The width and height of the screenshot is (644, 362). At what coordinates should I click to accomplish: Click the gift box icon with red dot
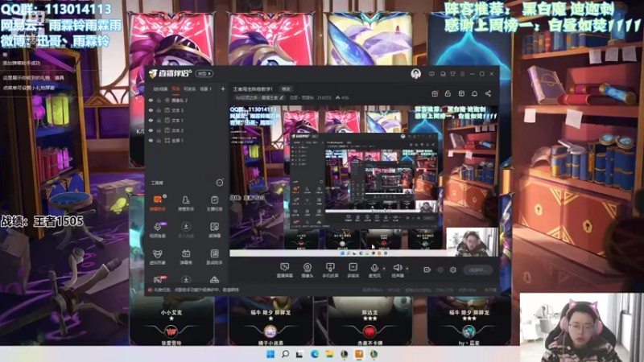(x=435, y=93)
